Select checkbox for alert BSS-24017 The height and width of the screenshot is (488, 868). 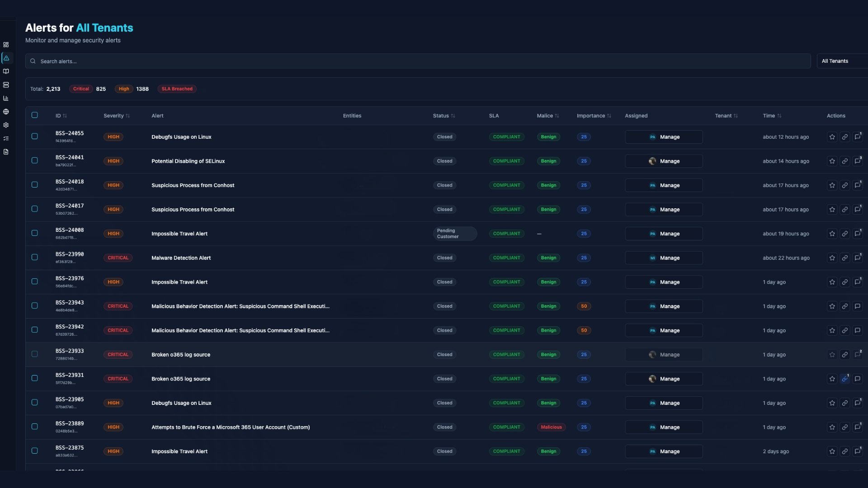[x=35, y=209]
